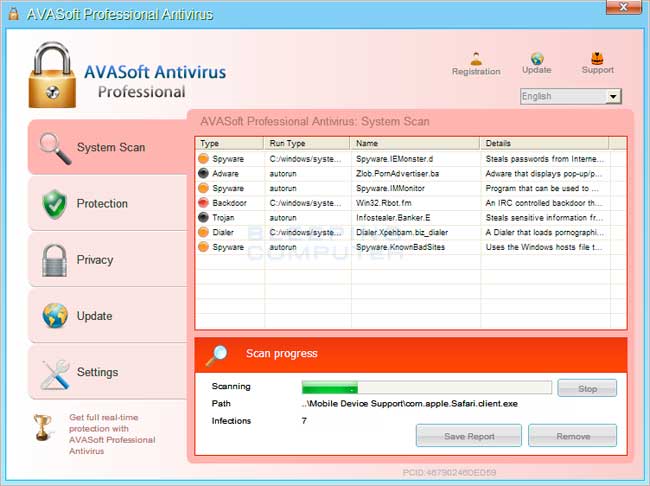650x486 pixels.
Task: Click the Save Report button
Action: [x=469, y=436]
